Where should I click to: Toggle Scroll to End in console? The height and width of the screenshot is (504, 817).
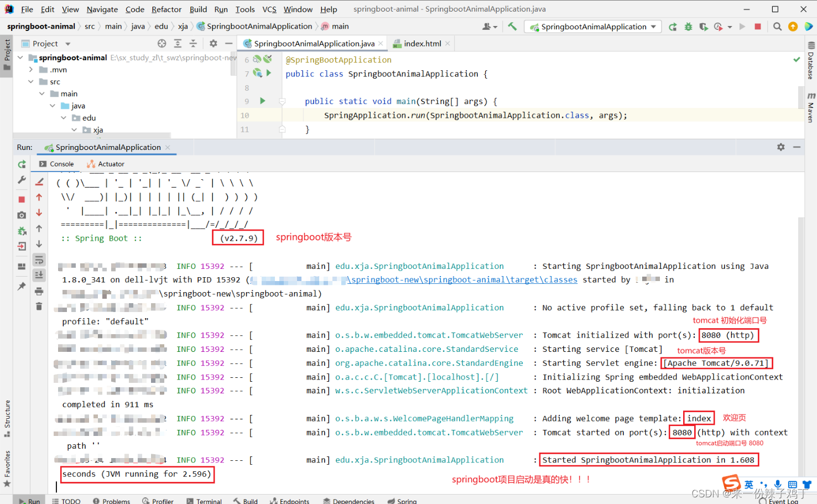(x=39, y=275)
